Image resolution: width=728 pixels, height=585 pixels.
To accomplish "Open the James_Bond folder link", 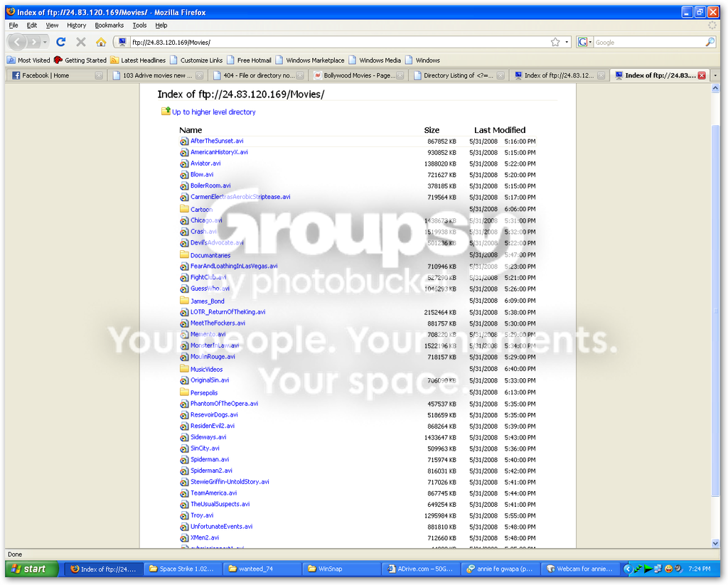I will click(208, 301).
